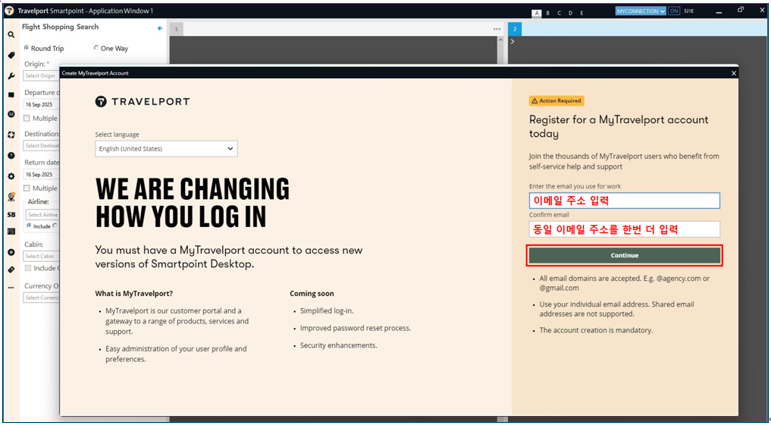The image size is (771, 426).
Task: Click the work email input field
Action: click(x=624, y=200)
